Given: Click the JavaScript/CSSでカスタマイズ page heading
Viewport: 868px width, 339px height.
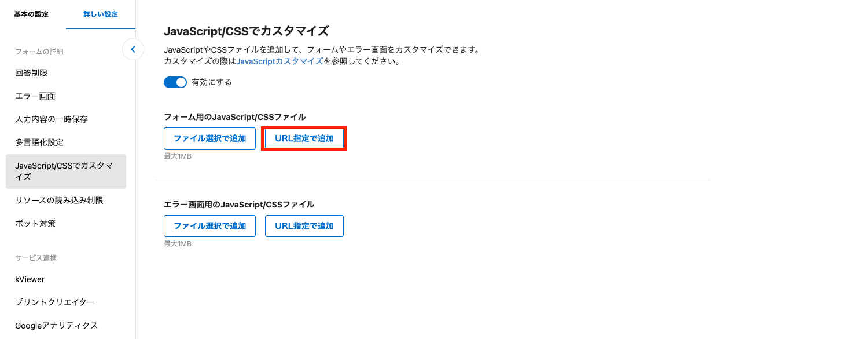Looking at the screenshot, I should [246, 31].
